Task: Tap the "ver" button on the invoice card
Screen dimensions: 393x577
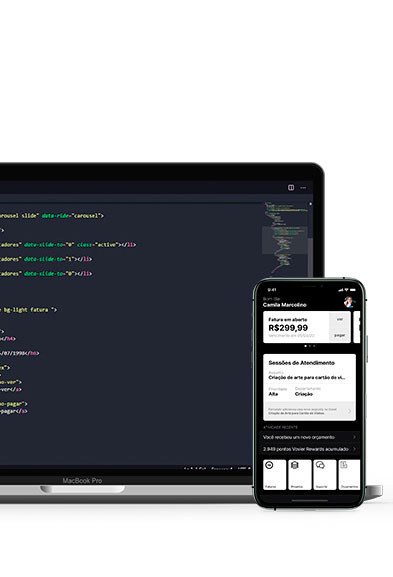Action: (340, 319)
